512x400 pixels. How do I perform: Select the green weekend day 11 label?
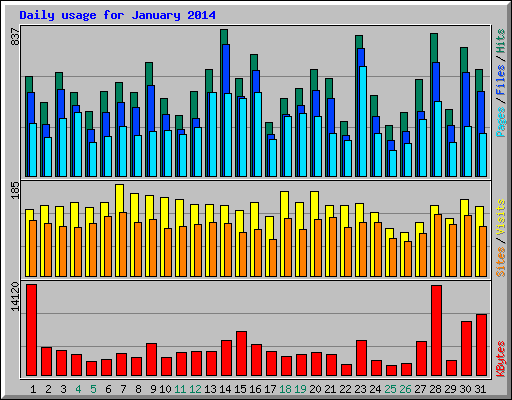(180, 389)
